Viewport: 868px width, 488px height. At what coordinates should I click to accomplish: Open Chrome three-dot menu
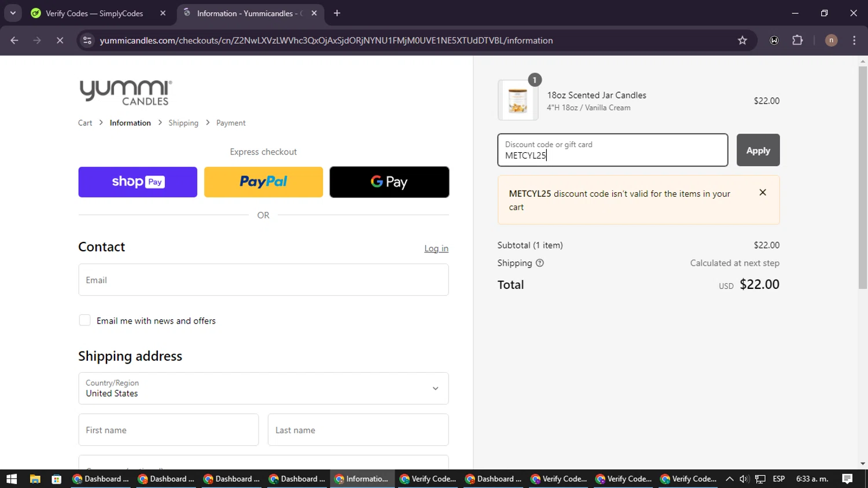854,41
